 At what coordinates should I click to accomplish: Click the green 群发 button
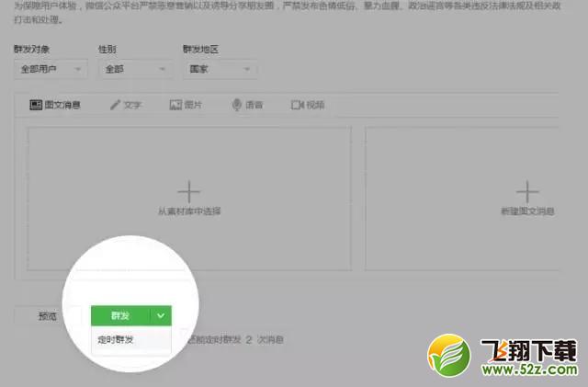(x=120, y=315)
